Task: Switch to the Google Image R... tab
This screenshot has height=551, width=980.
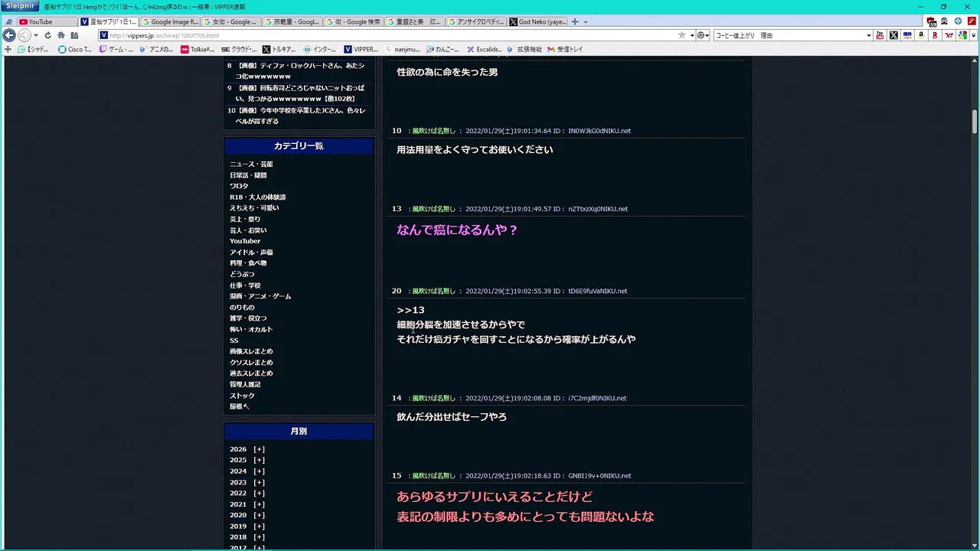Action: (170, 21)
